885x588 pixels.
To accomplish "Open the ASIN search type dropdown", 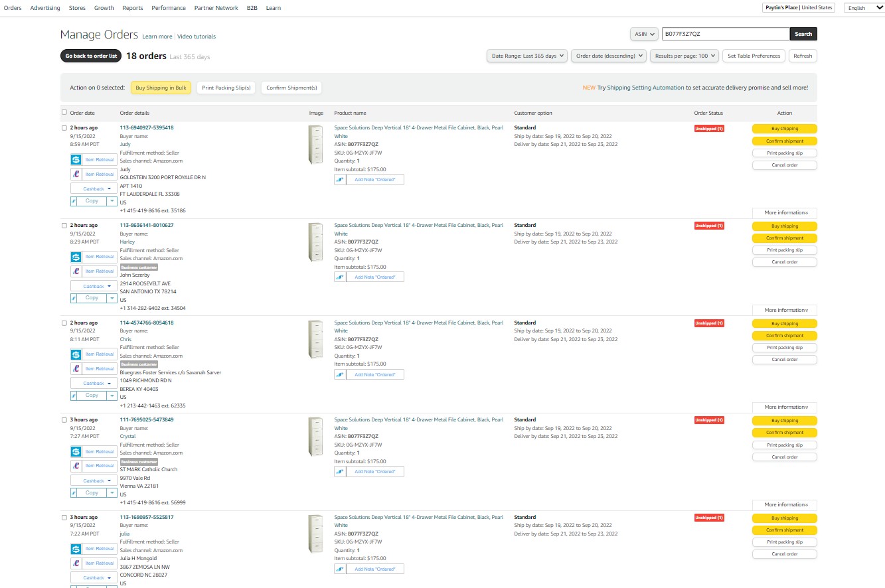I will click(x=644, y=34).
